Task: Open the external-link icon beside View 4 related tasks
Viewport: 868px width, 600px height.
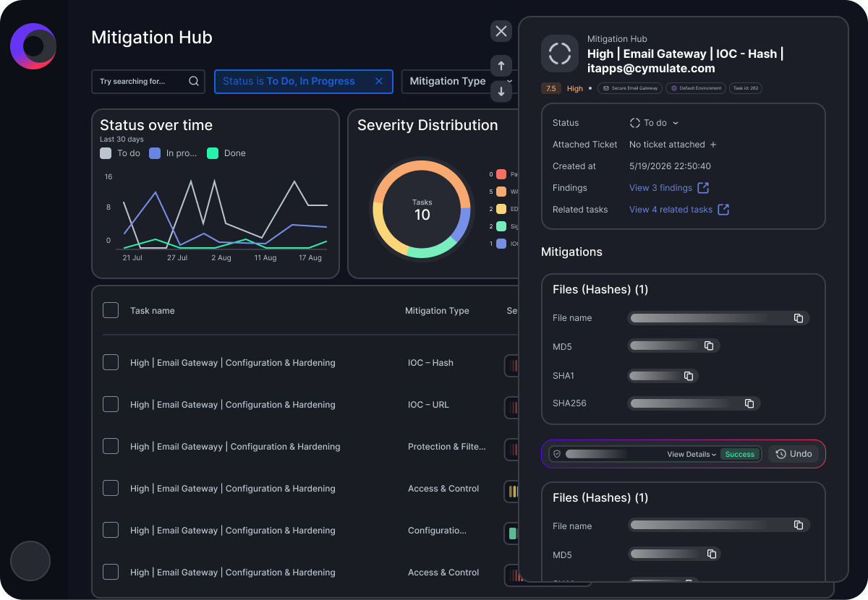Action: pyautogui.click(x=723, y=210)
